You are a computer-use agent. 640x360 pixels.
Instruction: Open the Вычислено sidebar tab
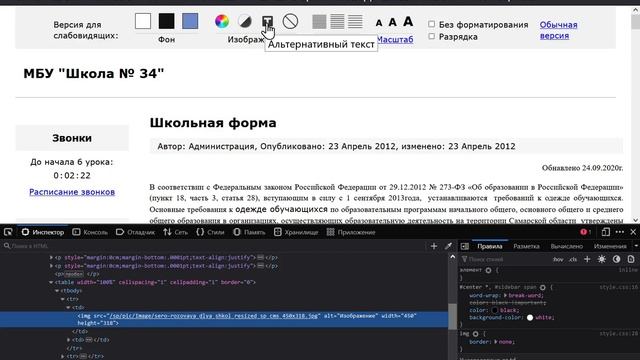pos(567,246)
